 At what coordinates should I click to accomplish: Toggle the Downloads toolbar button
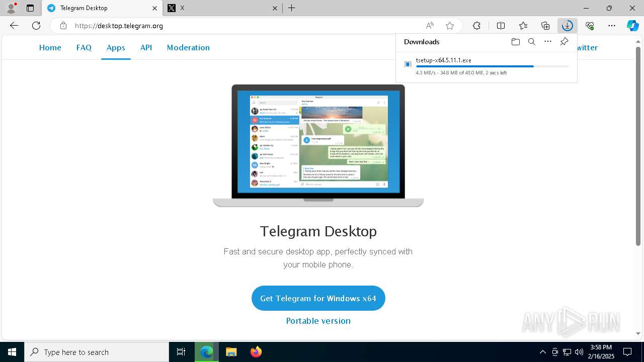pos(568,26)
